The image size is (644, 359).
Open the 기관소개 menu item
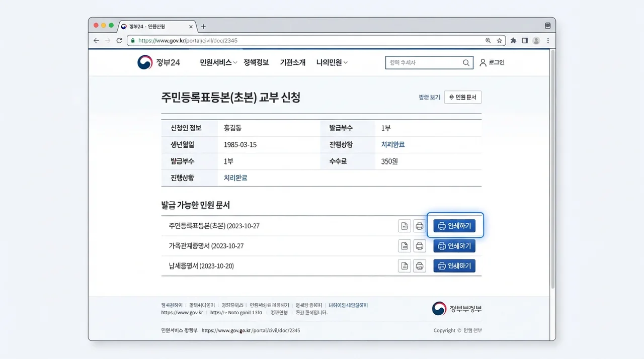pos(292,62)
